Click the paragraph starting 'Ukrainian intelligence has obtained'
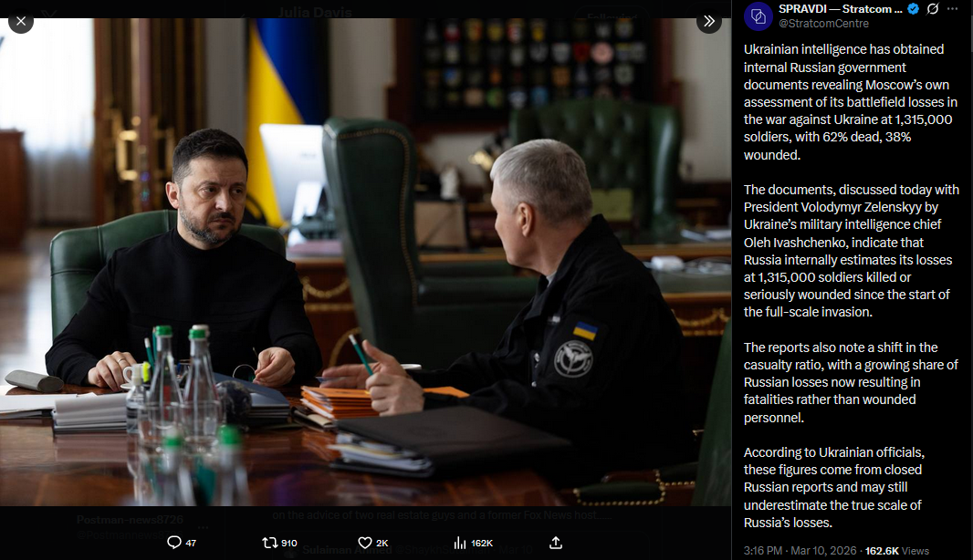 pyautogui.click(x=851, y=102)
